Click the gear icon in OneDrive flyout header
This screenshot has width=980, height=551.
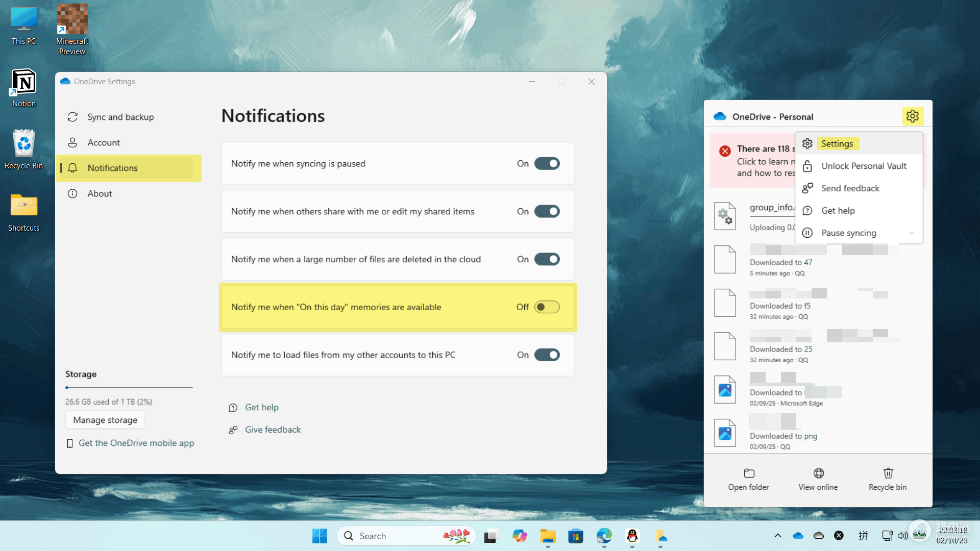pos(913,116)
